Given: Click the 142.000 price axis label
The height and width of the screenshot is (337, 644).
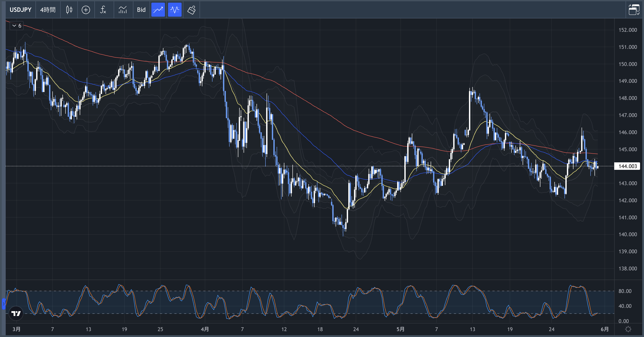Looking at the screenshot, I should [628, 200].
